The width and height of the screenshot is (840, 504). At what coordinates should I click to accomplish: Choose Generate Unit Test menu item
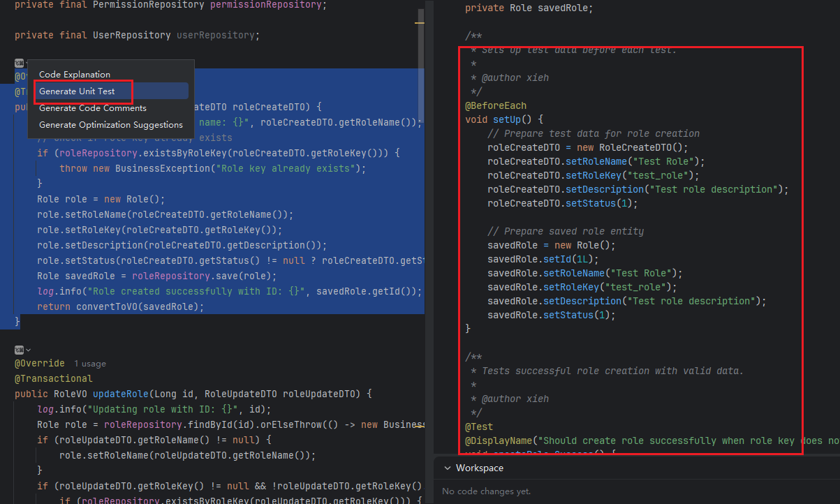pyautogui.click(x=77, y=91)
